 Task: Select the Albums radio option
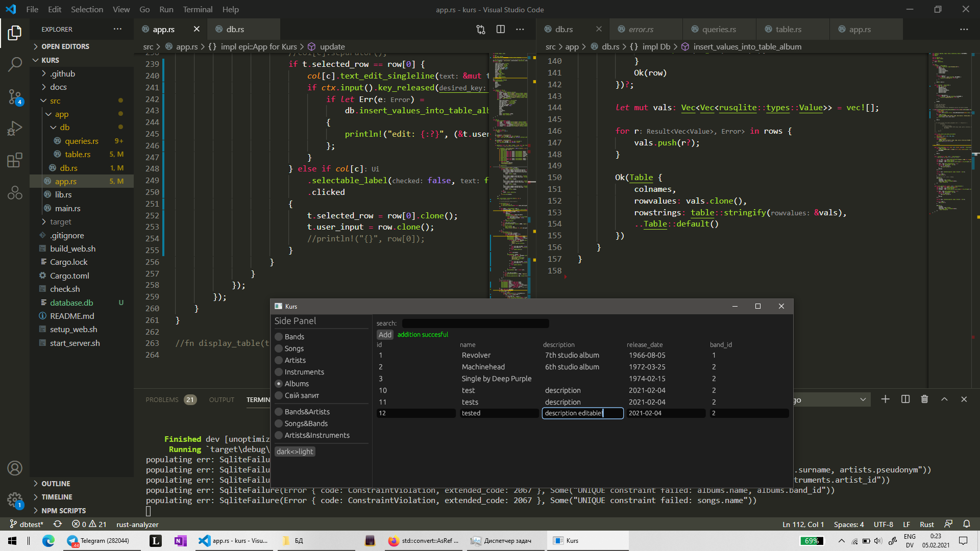(x=291, y=384)
